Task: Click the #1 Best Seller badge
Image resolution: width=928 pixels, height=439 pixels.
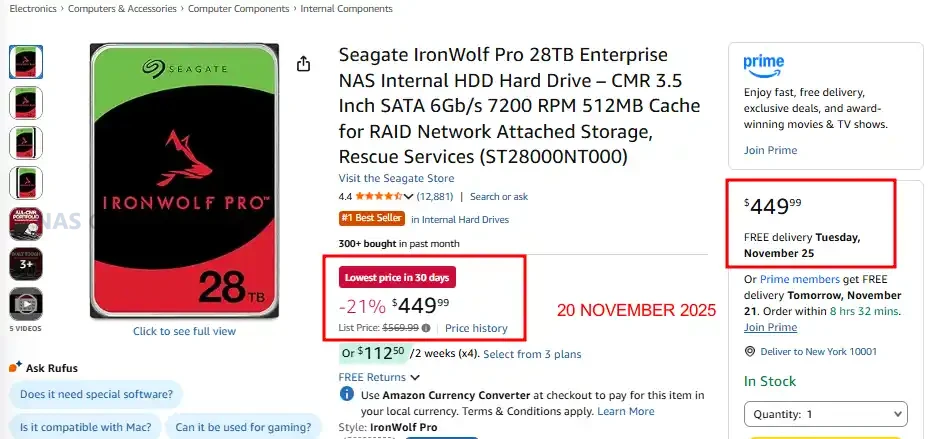Action: (x=370, y=219)
